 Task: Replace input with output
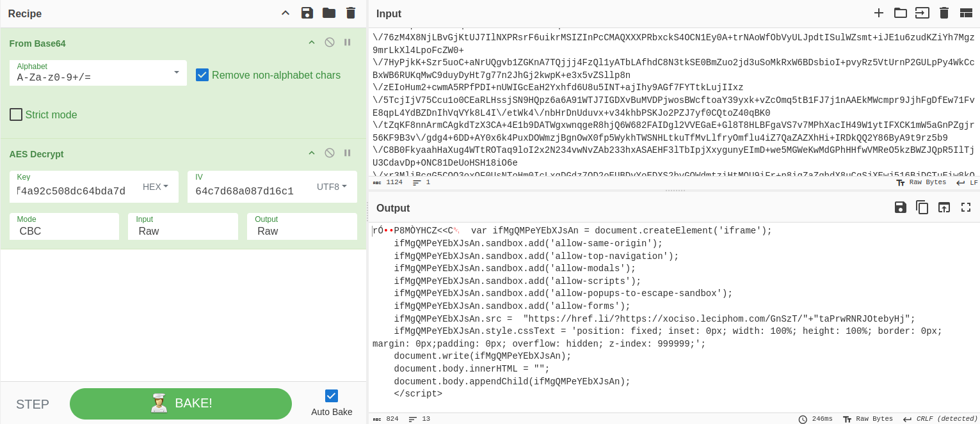click(x=944, y=207)
